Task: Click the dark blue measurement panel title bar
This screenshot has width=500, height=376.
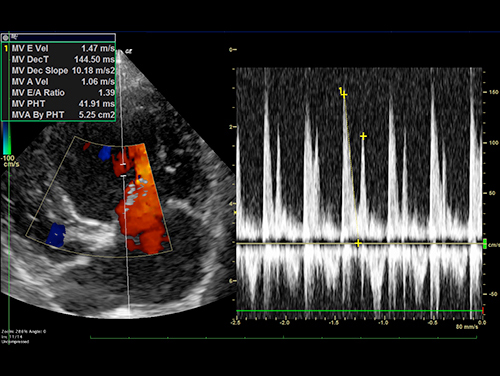Action: point(58,37)
